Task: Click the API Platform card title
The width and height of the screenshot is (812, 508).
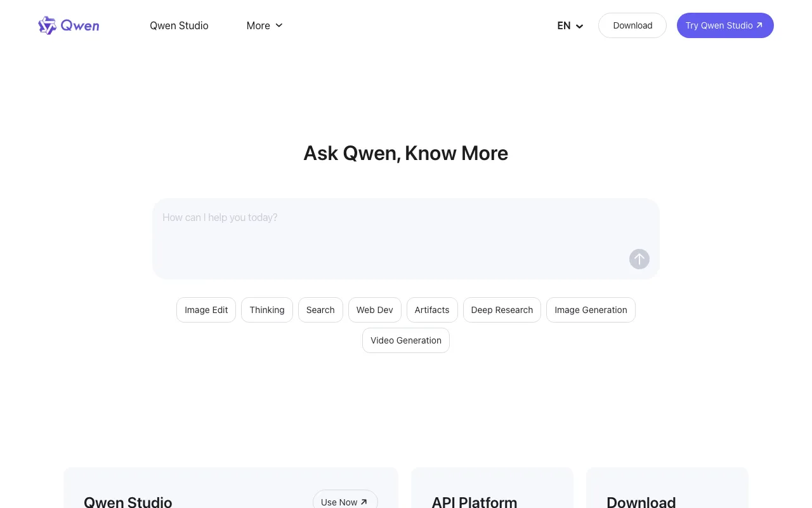Action: [x=475, y=502]
